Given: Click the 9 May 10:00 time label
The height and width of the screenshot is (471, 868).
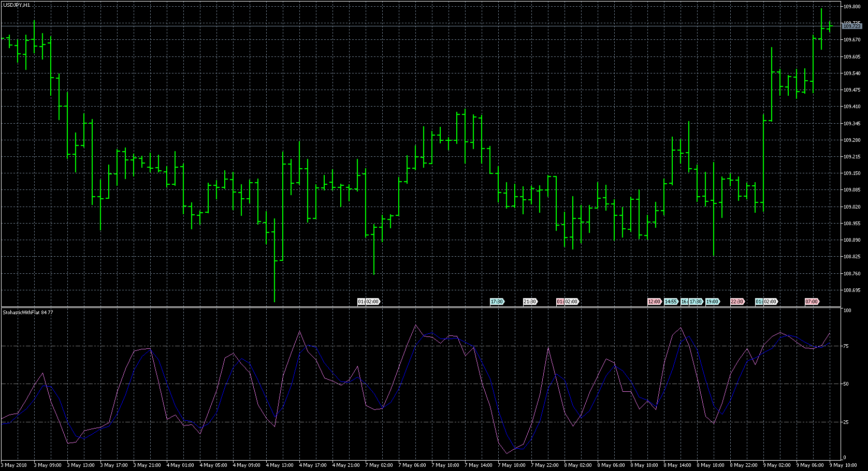Looking at the screenshot, I should pyautogui.click(x=843, y=465).
